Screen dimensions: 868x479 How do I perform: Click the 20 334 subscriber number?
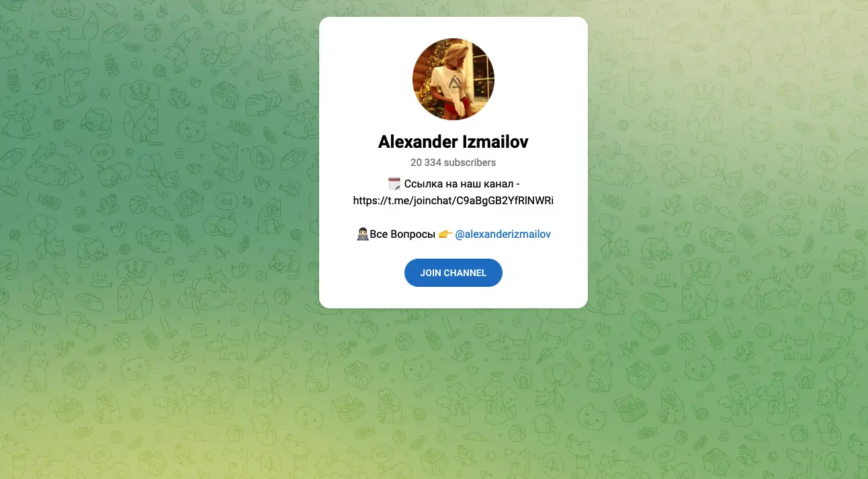point(426,163)
